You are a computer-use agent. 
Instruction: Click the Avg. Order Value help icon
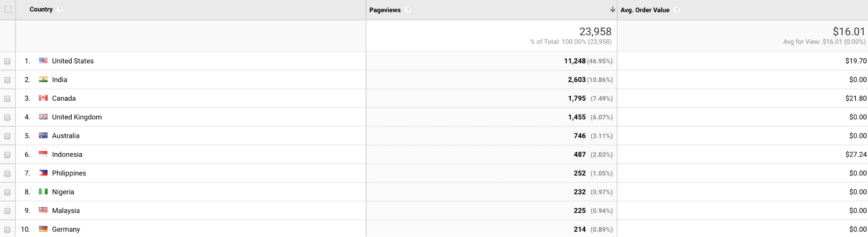(677, 10)
